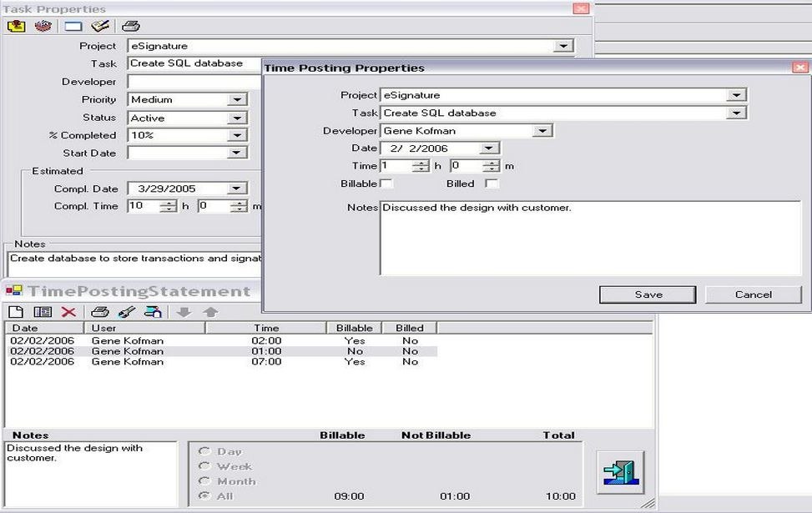Image resolution: width=812 pixels, height=513 pixels.
Task: Click the Save button
Action: 648,294
